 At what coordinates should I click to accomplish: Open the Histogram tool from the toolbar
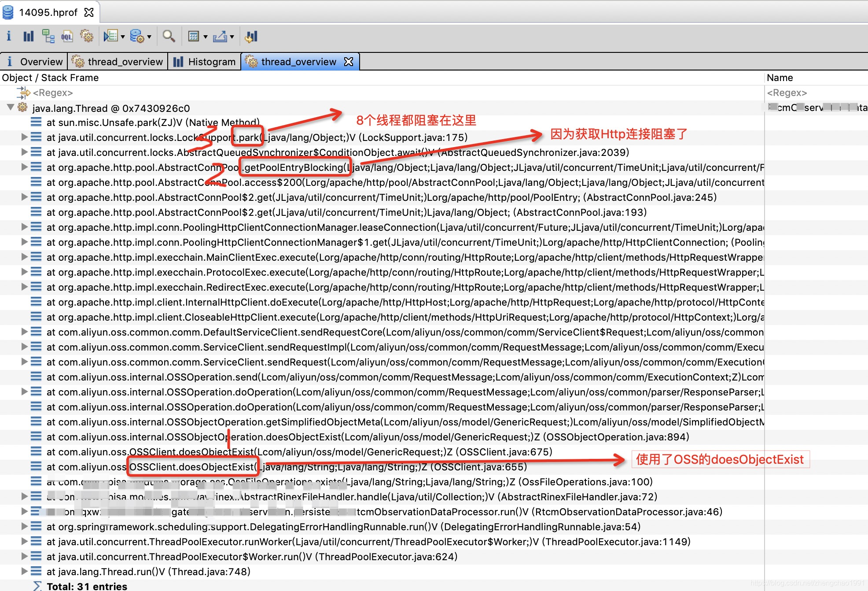[28, 36]
